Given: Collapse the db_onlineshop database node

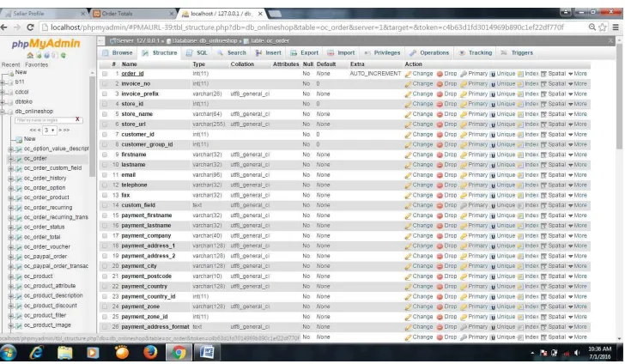Looking at the screenshot, I should tap(3, 112).
